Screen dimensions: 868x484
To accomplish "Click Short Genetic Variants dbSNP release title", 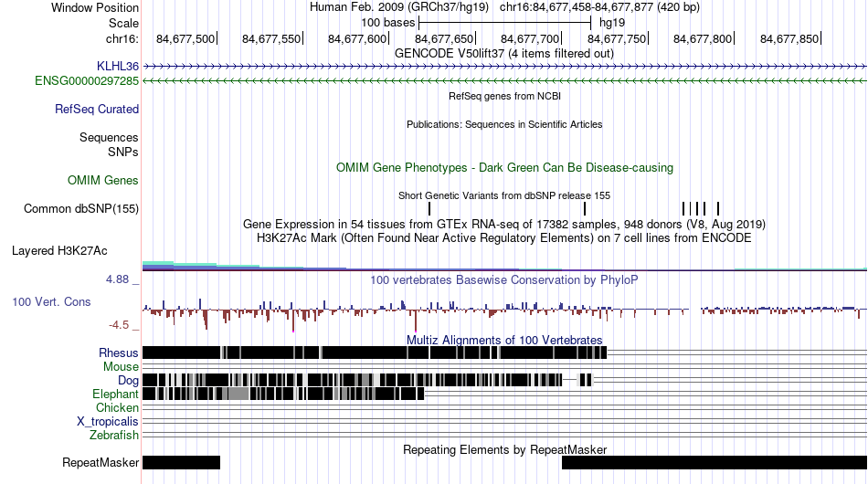I will tap(504, 195).
